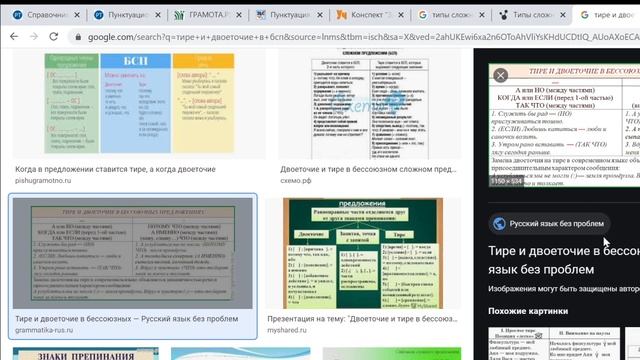
Task: Click the grammatika-rus.ru source link
Action: 44,330
